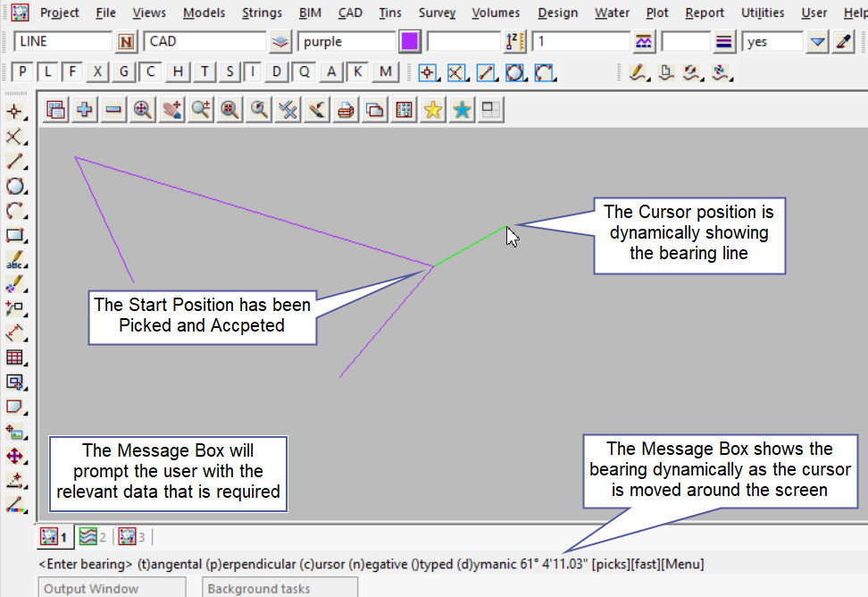Viewport: 868px width, 597px height.
Task: Click the LINE name input field
Action: (x=63, y=41)
